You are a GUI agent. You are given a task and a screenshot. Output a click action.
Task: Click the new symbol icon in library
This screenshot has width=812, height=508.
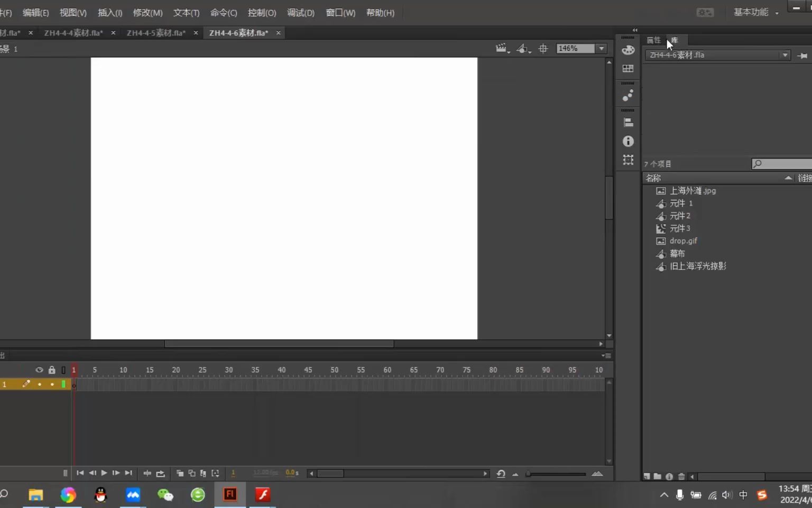(647, 476)
